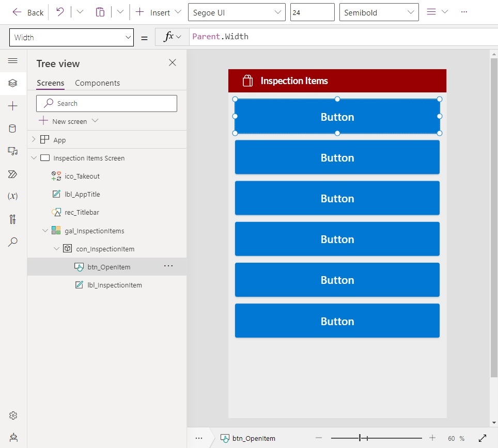Open the Variables (x) pane
498x448 pixels.
pos(12,196)
